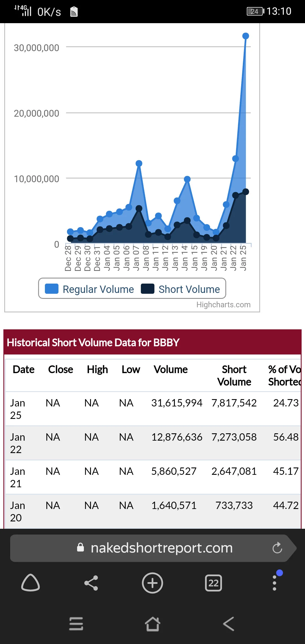Open a new tab with plus icon
The image size is (305, 644).
click(x=152, y=583)
